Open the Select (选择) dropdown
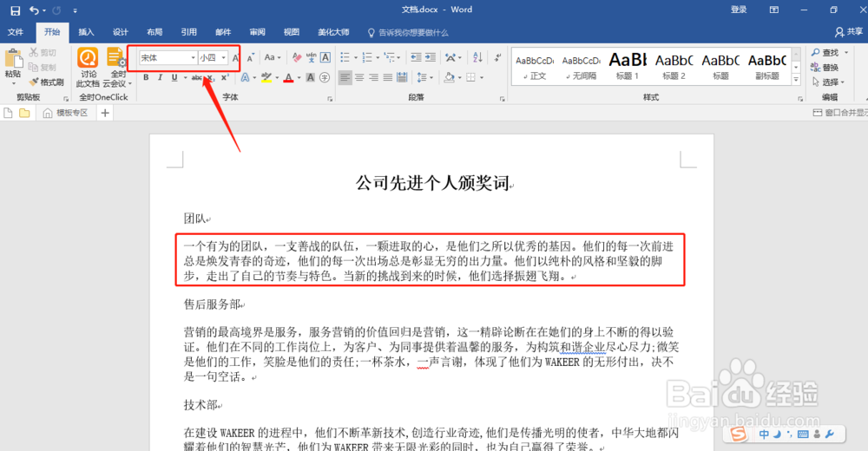 tap(828, 82)
